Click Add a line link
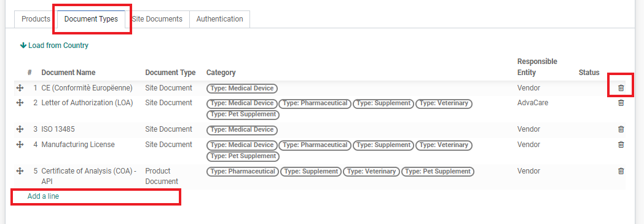The image size is (644, 224). (43, 196)
